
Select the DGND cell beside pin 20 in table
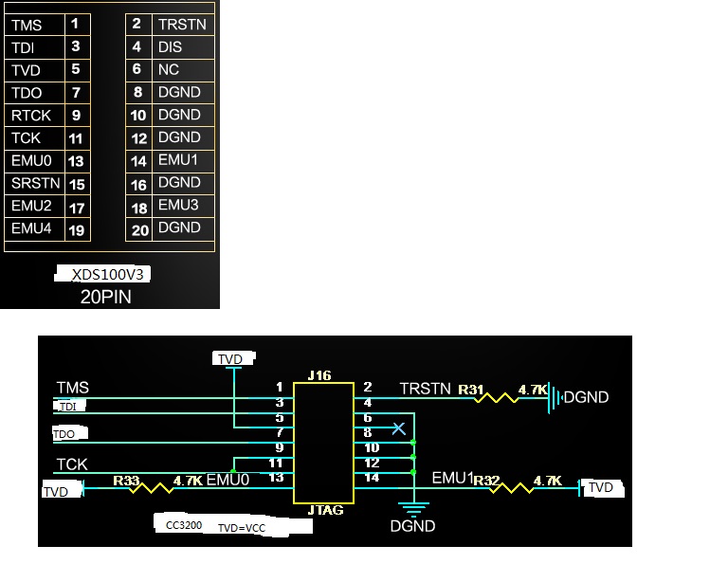coord(183,227)
